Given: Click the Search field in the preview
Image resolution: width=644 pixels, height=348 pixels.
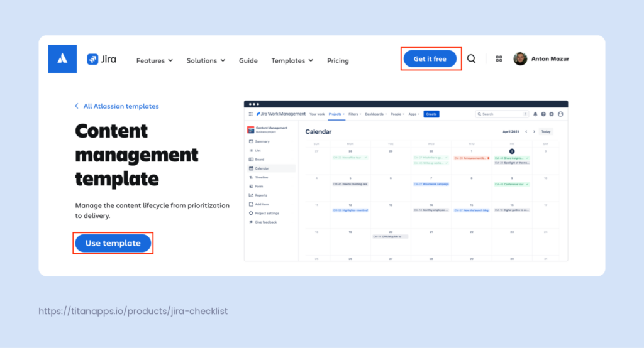Looking at the screenshot, I should (502, 114).
